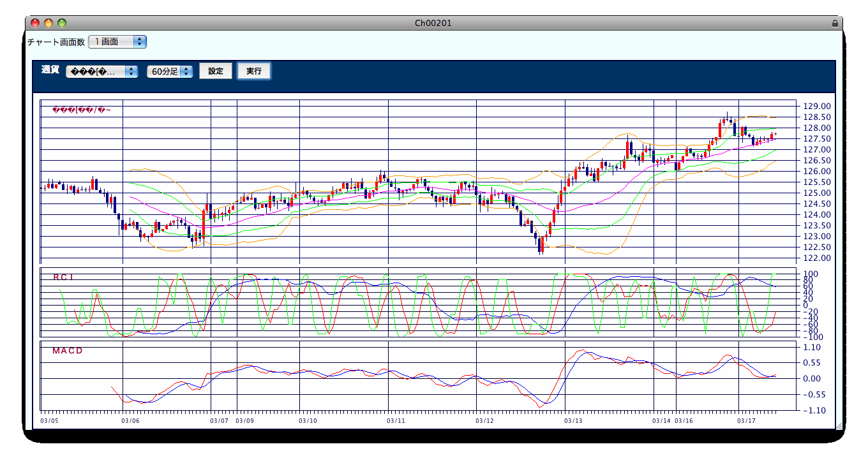Click the 122.50 price axis label
This screenshot has width=868, height=465.
click(x=817, y=247)
